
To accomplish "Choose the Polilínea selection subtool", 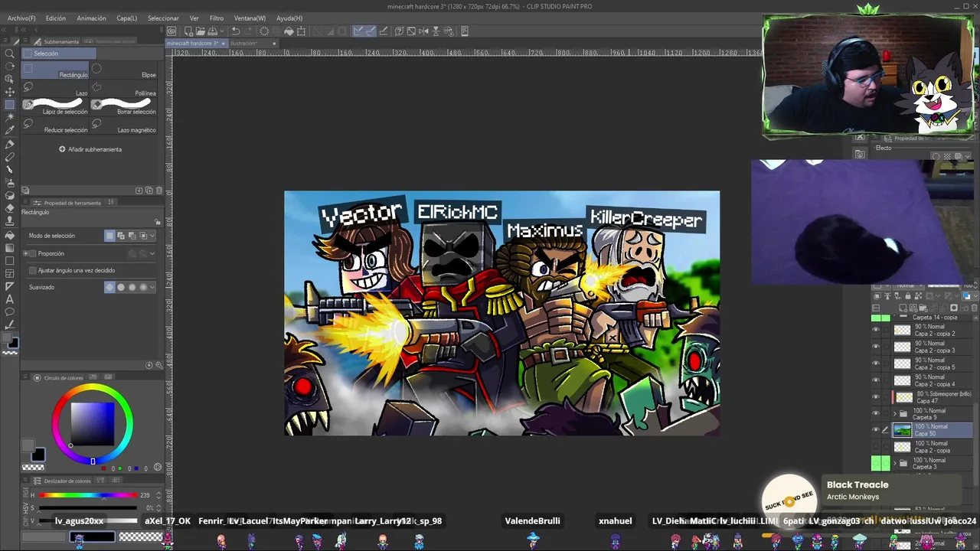I will 125,90.
